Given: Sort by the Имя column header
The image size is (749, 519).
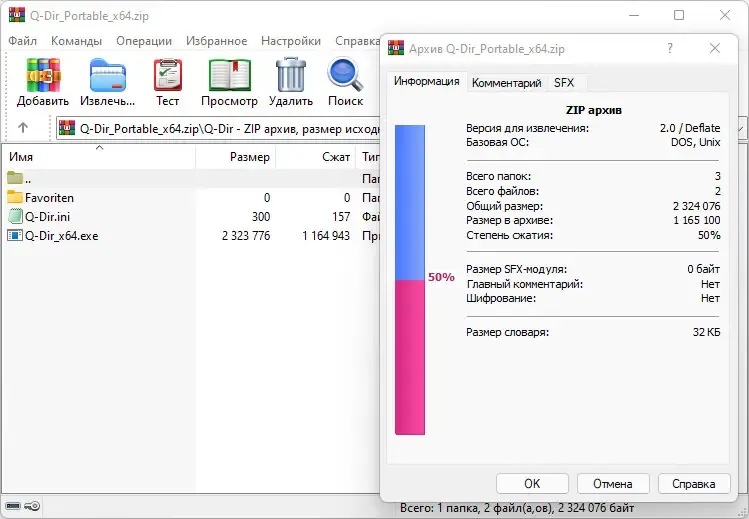Looking at the screenshot, I should click(x=99, y=157).
